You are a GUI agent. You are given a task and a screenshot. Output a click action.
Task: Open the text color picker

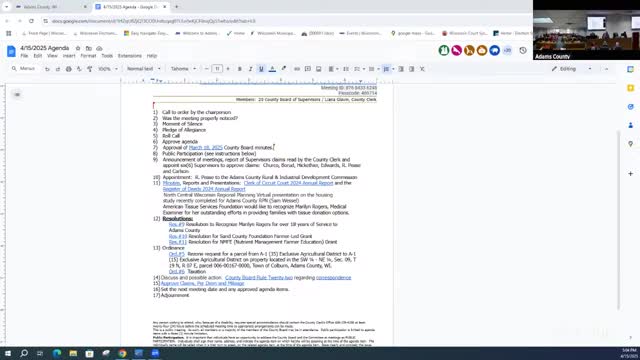tap(272, 69)
